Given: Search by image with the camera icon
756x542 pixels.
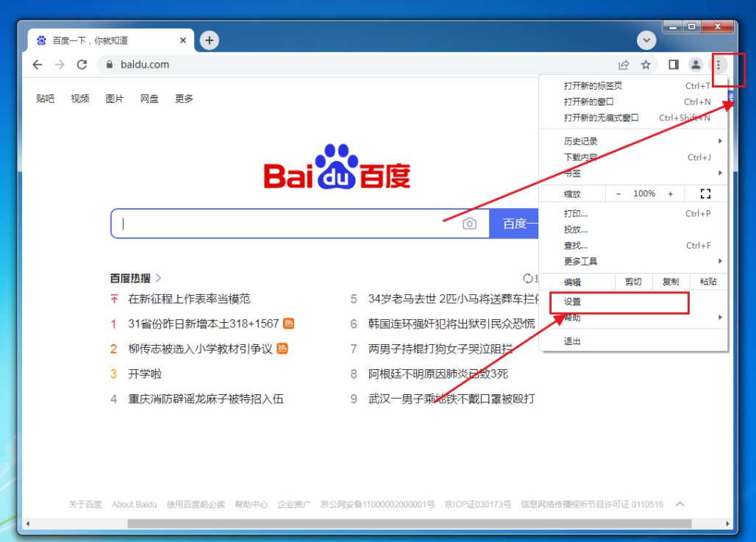Looking at the screenshot, I should (x=470, y=224).
